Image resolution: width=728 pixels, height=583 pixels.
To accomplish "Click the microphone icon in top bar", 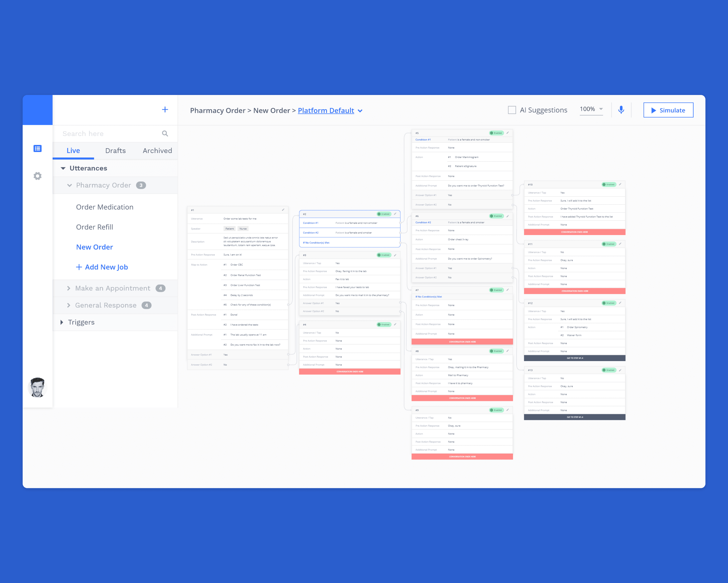I will click(x=621, y=110).
